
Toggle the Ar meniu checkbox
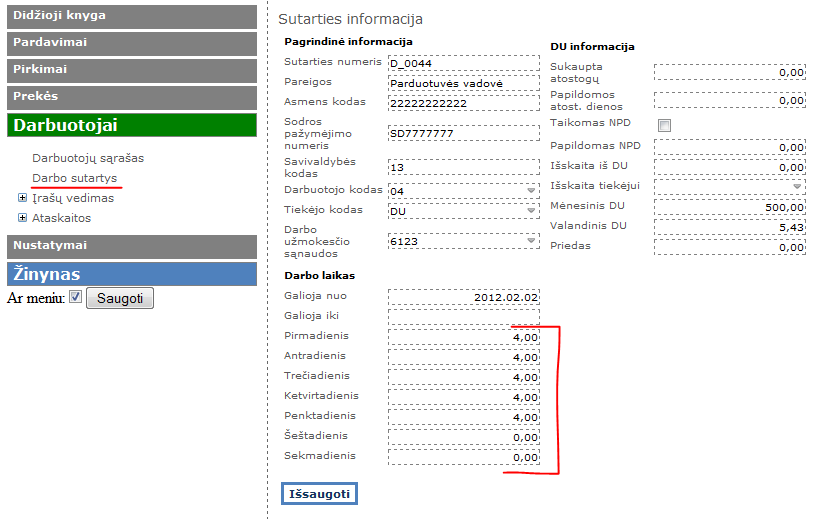75,298
